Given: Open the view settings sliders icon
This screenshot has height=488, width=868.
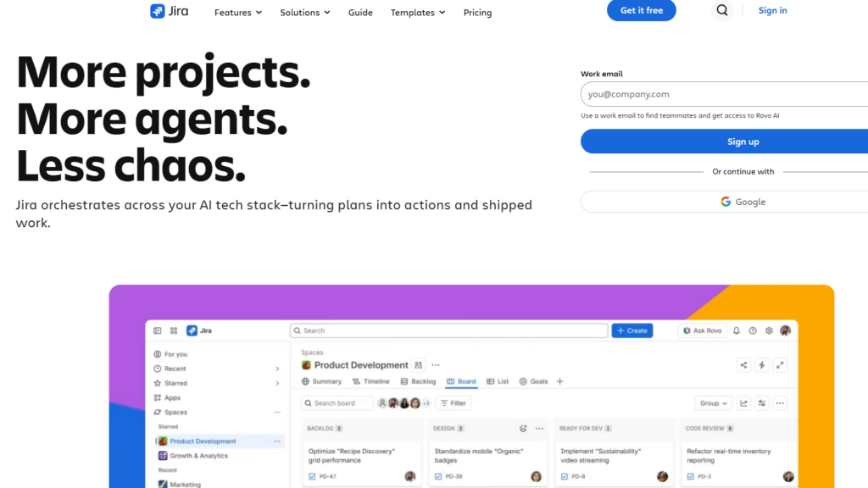Looking at the screenshot, I should point(762,403).
